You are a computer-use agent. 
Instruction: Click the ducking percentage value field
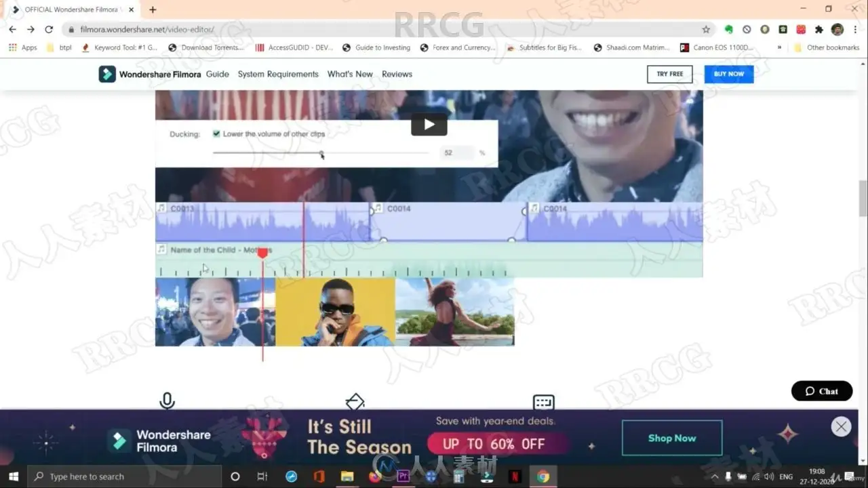coord(456,153)
